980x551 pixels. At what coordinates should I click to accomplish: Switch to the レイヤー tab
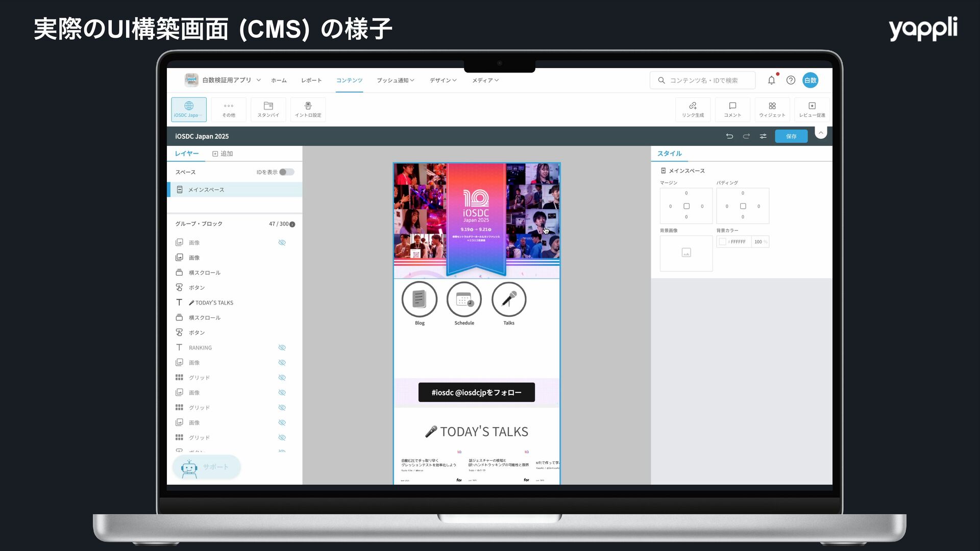coord(187,154)
